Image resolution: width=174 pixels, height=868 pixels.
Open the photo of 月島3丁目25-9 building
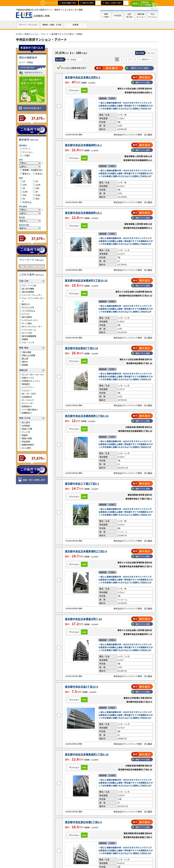click(81, 718)
